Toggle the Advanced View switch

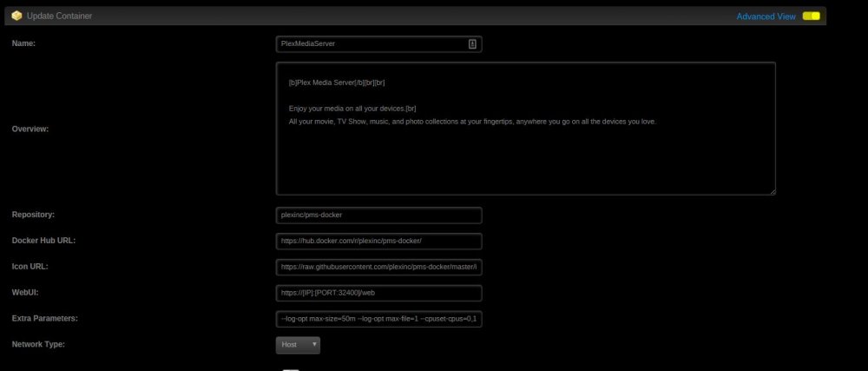point(811,16)
